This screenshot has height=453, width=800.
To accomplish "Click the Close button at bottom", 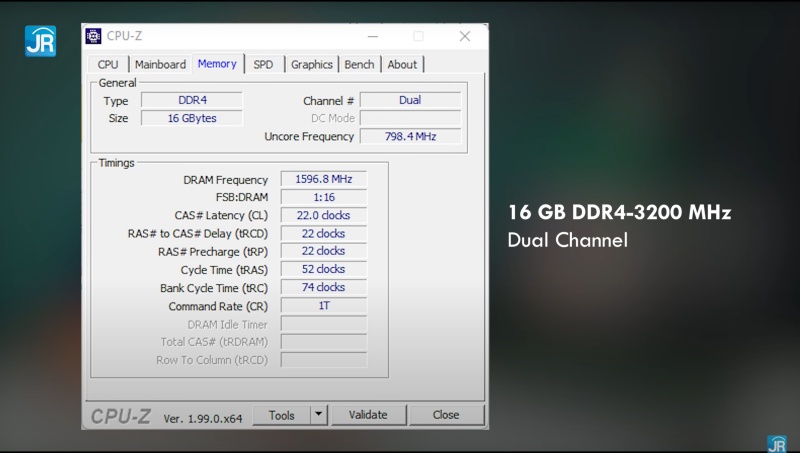I will 446,415.
